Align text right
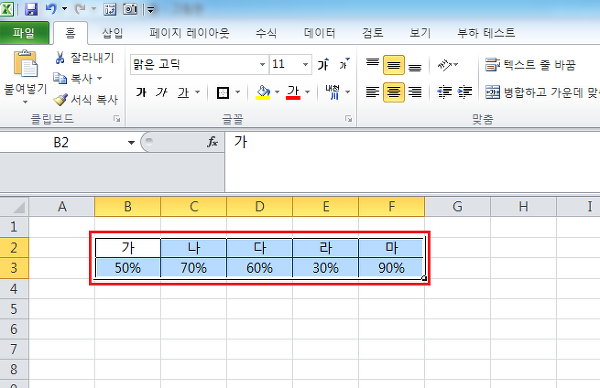 (x=415, y=92)
